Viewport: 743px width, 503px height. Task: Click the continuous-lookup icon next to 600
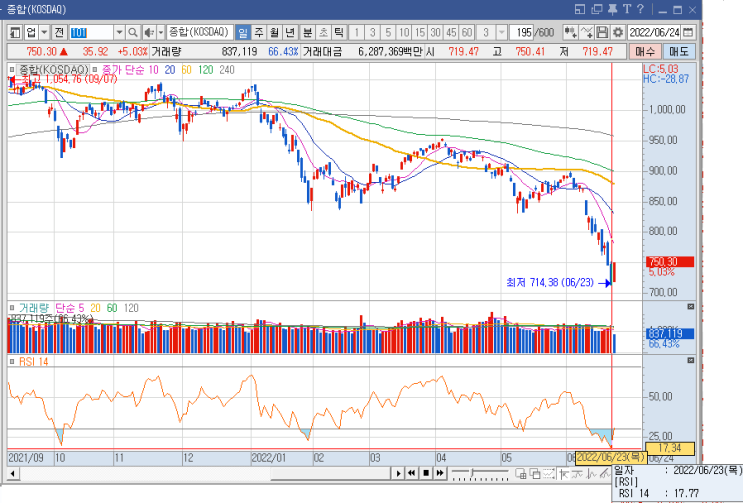pyautogui.click(x=570, y=32)
